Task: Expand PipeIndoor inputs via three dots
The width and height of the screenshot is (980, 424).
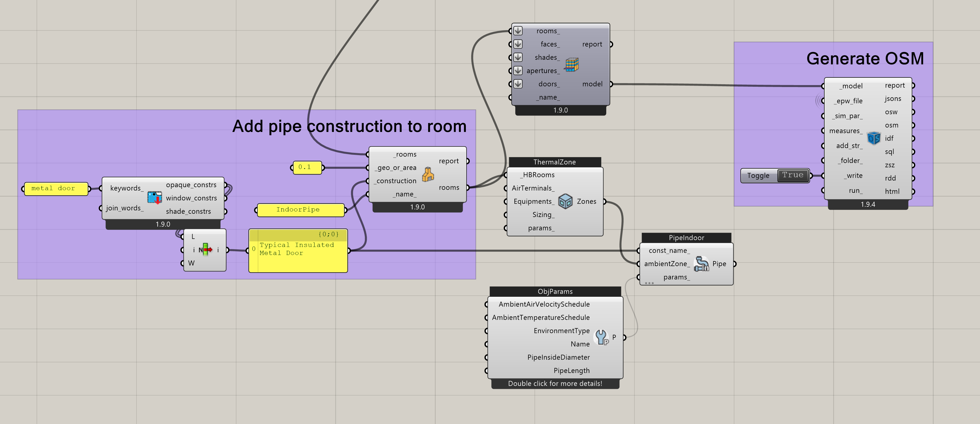Action: click(649, 283)
